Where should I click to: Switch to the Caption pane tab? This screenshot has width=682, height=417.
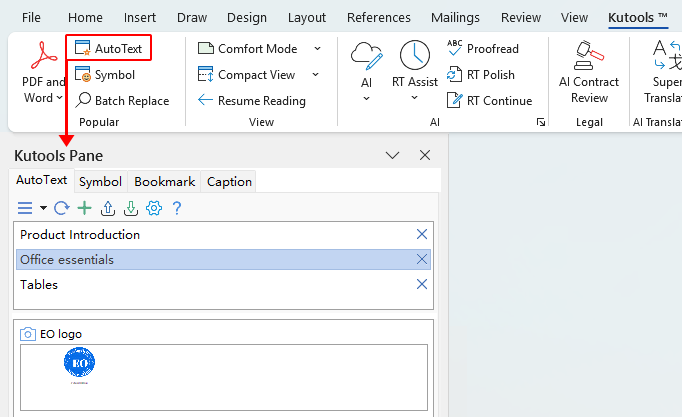click(x=229, y=181)
